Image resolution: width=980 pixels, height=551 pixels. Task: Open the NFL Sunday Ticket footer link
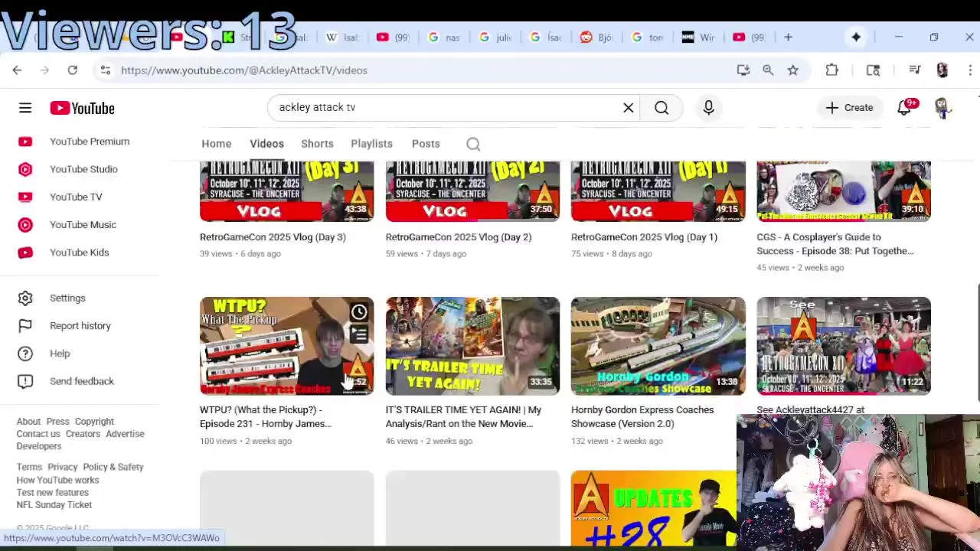click(x=54, y=505)
